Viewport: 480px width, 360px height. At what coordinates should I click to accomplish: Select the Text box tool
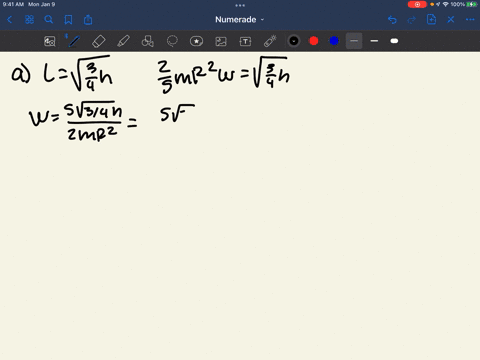coord(245,41)
